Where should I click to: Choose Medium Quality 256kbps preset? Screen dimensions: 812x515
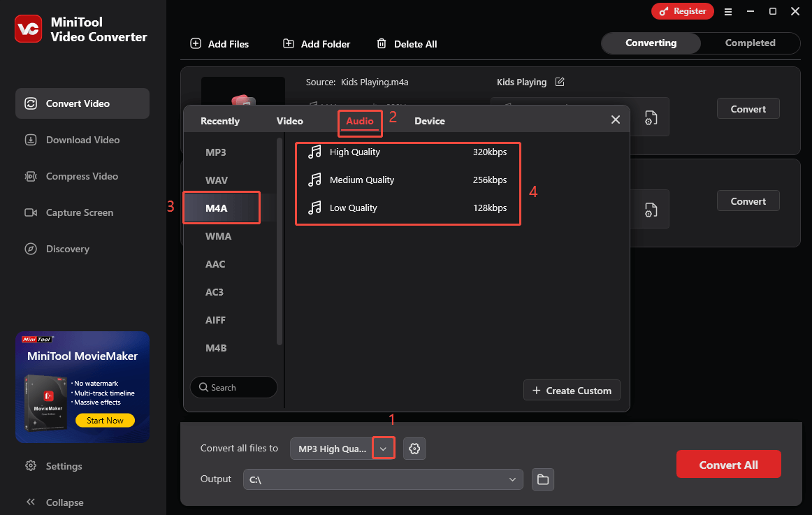[x=407, y=180]
